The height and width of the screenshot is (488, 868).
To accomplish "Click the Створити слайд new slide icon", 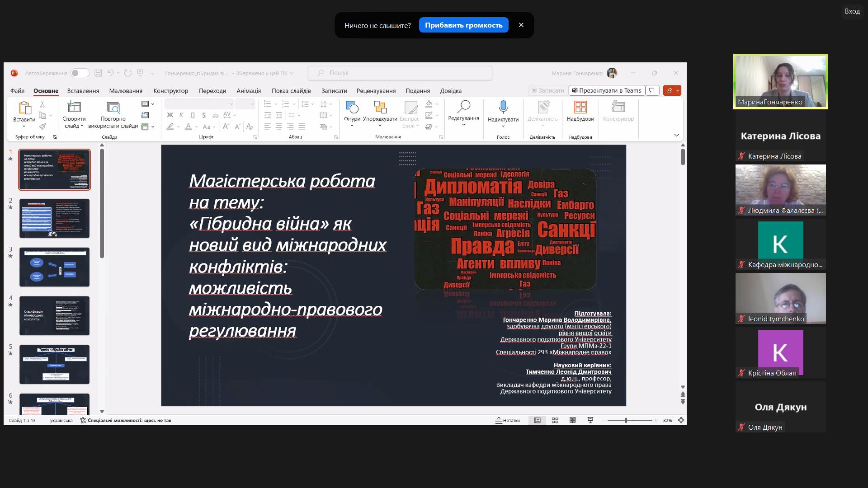I will coord(74,107).
